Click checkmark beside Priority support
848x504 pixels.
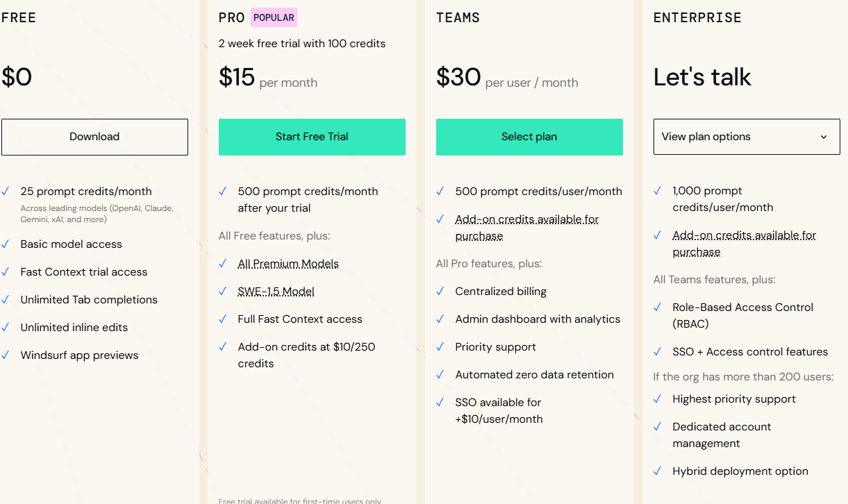pyautogui.click(x=440, y=347)
